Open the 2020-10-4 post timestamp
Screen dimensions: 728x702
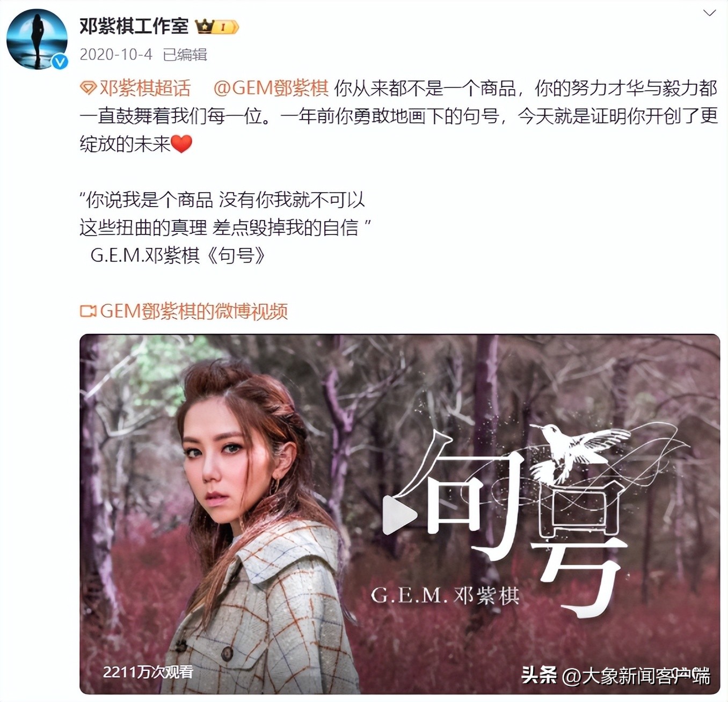tap(116, 54)
